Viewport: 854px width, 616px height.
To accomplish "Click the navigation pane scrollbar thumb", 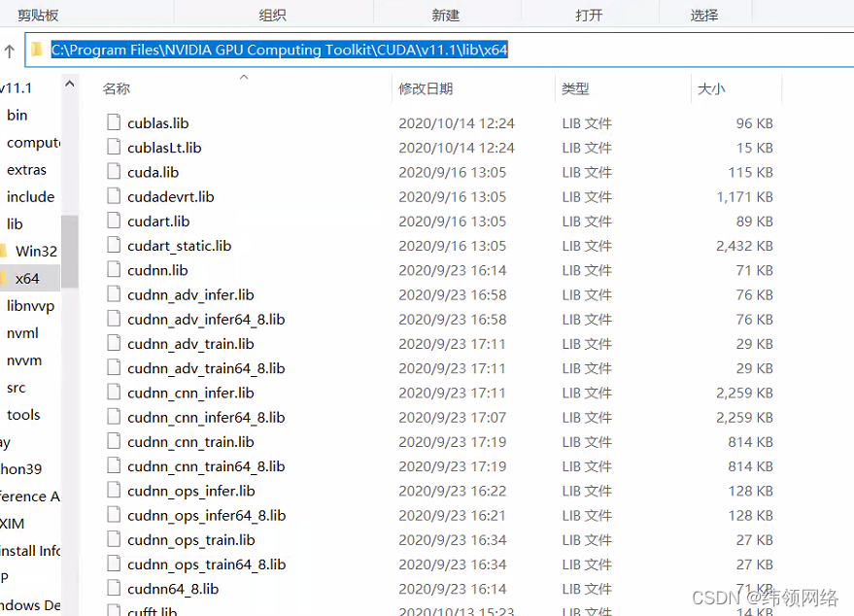I will point(70,251).
